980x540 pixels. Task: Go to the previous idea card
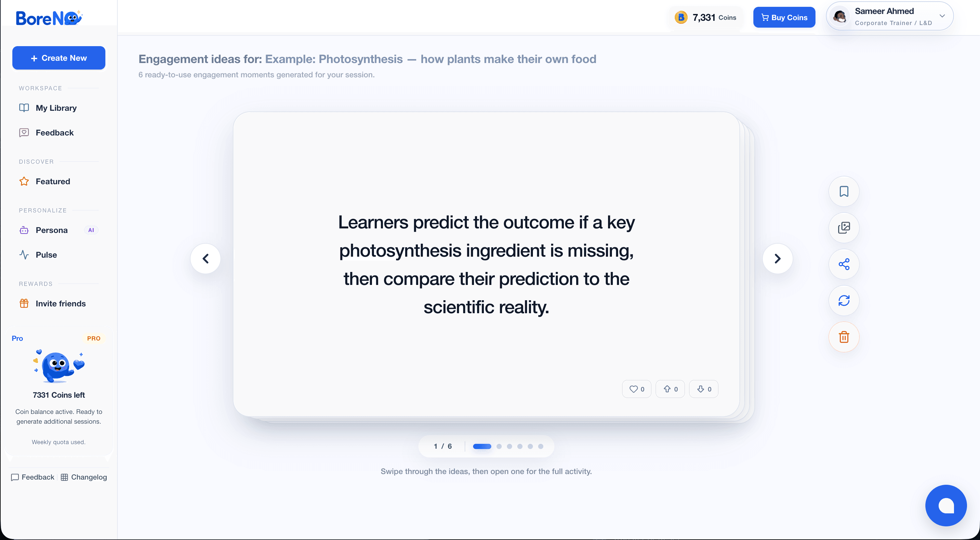205,259
